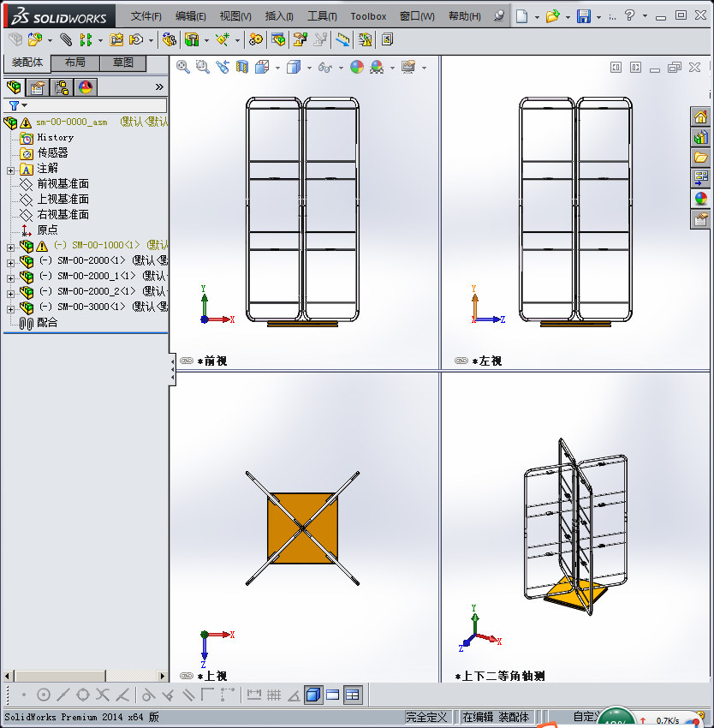Click the New Motion Study gears icon

255,40
